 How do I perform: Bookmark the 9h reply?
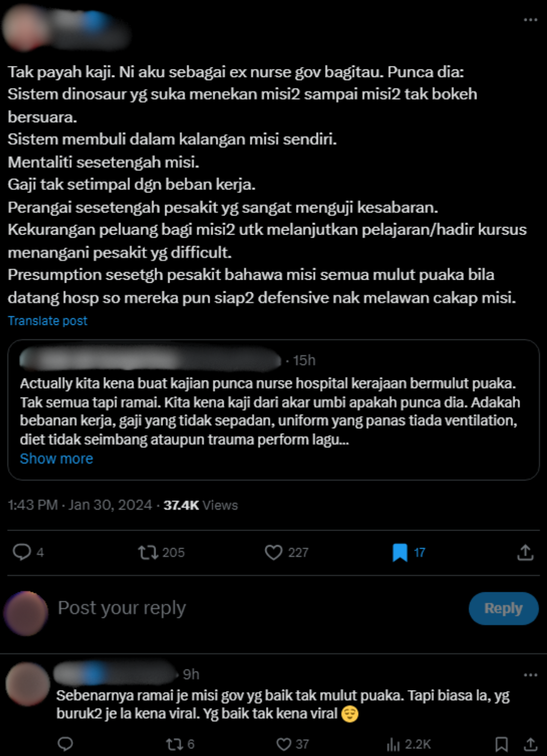coord(501,744)
